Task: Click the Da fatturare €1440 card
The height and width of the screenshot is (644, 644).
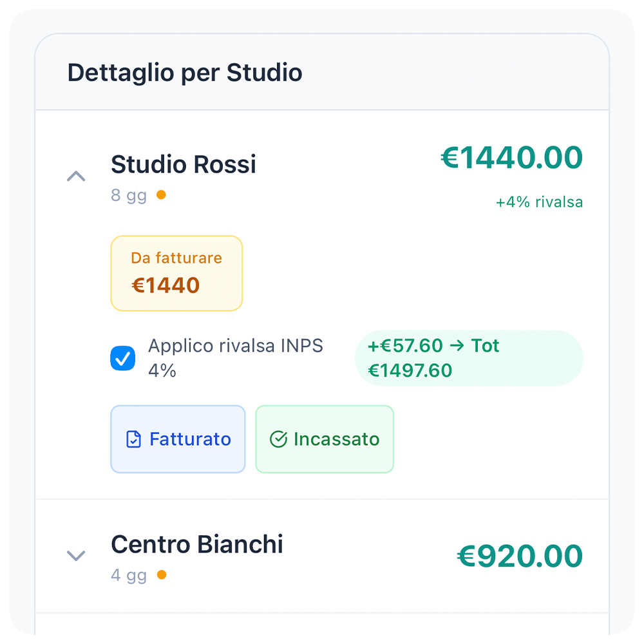Action: (176, 273)
